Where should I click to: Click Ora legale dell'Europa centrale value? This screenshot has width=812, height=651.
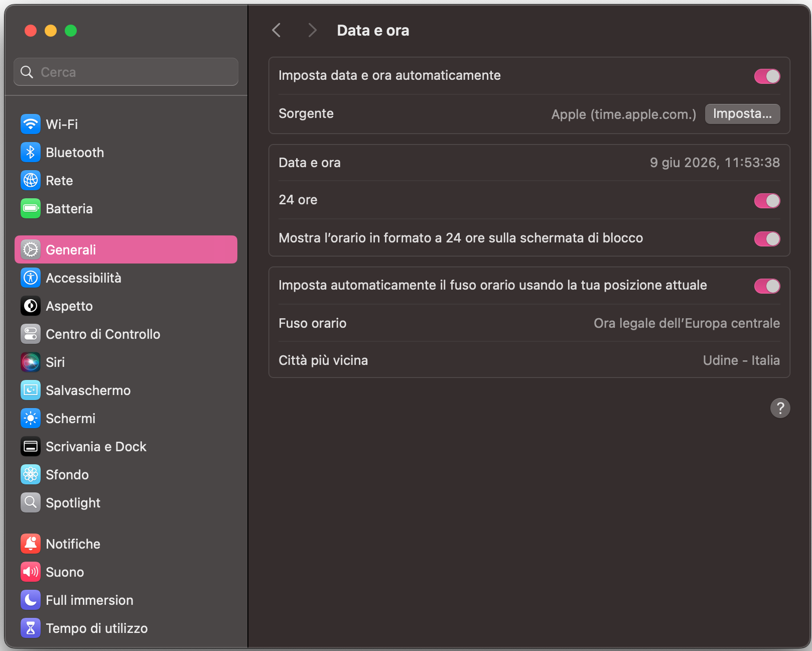pyautogui.click(x=687, y=323)
